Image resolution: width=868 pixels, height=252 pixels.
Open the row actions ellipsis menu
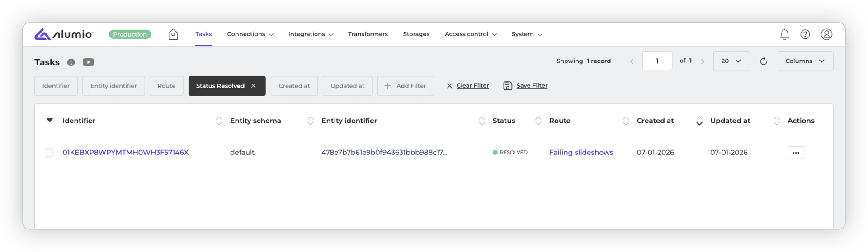tap(796, 153)
